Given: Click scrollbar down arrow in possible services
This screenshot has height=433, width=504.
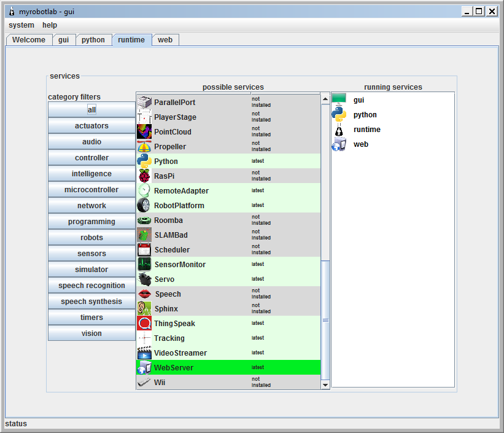Looking at the screenshot, I should (x=325, y=384).
